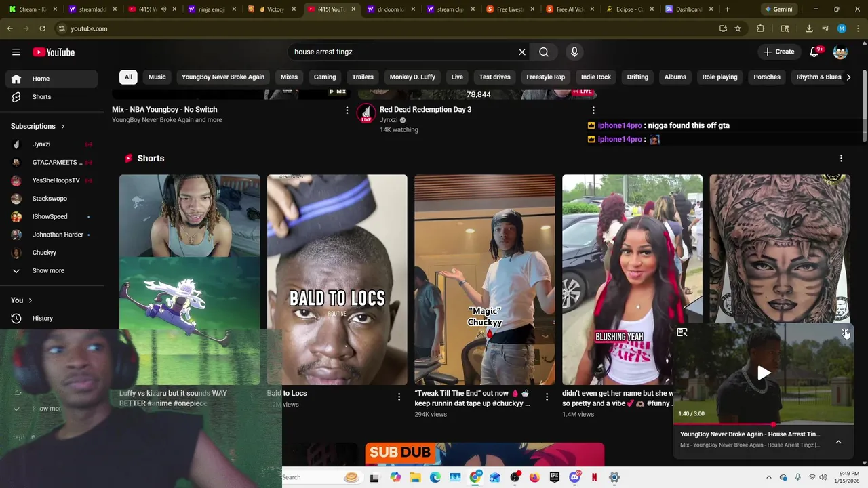
Task: Reload the page in Chrome
Action: pyautogui.click(x=42, y=28)
